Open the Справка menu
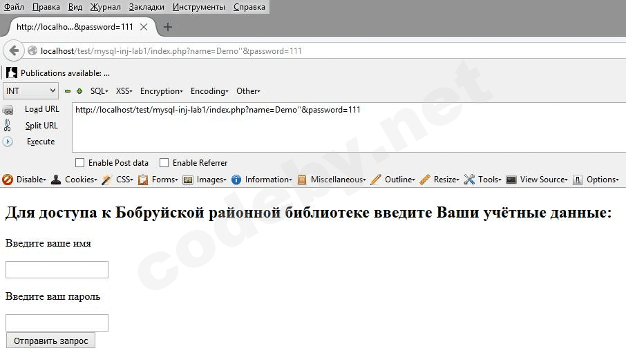 coord(249,7)
